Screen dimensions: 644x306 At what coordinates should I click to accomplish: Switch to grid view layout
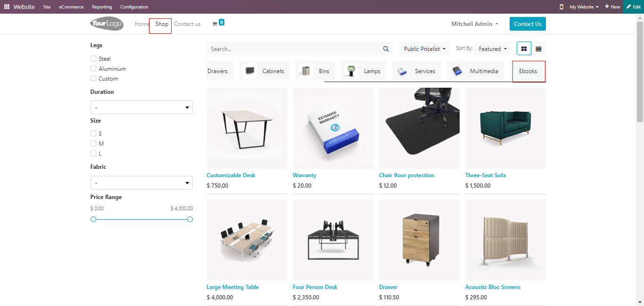pos(524,49)
